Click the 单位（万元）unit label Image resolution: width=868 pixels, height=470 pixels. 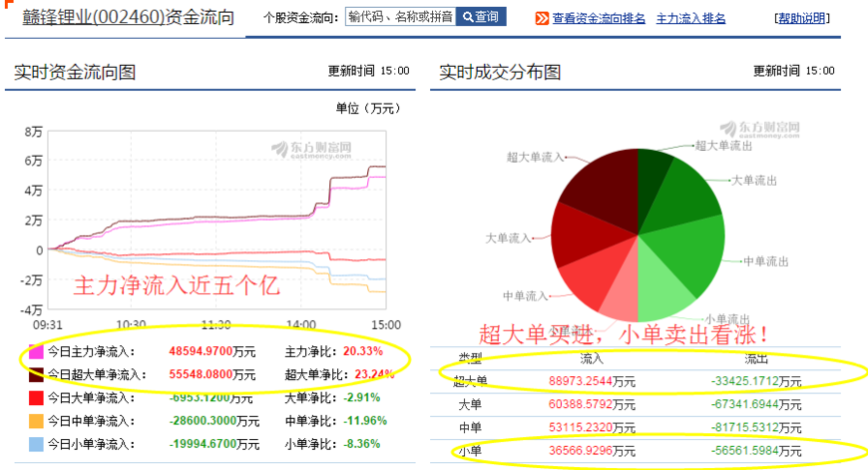pyautogui.click(x=367, y=108)
